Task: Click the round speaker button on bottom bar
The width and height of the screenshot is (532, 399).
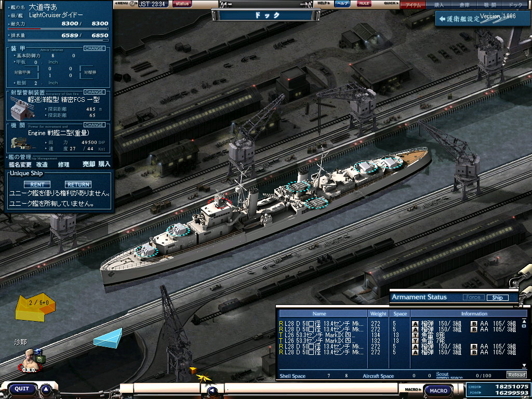Action: 212,391
